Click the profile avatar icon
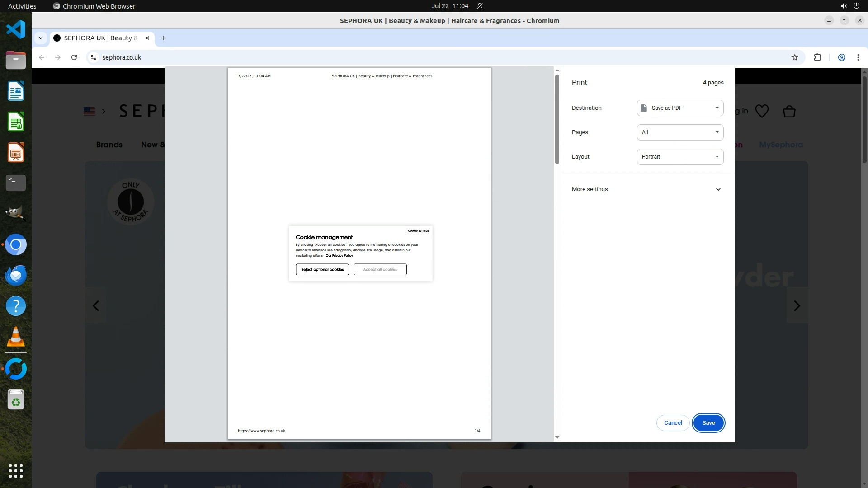The image size is (868, 488). point(841,57)
